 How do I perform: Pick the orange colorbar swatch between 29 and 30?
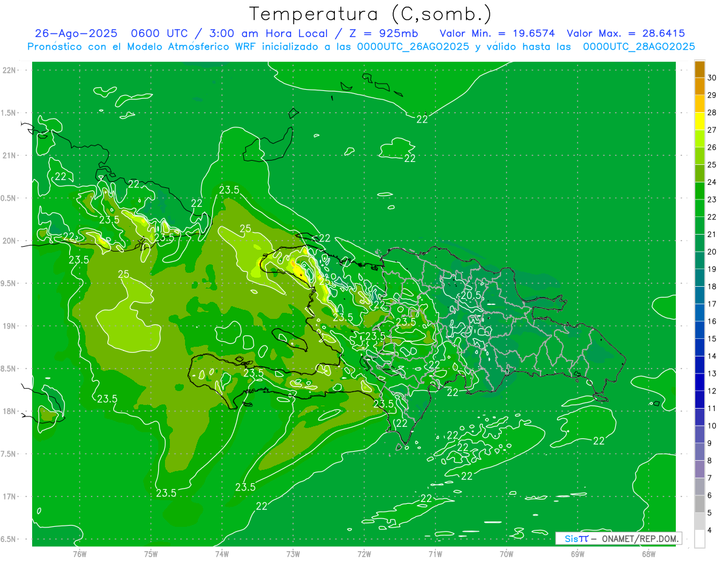click(699, 86)
